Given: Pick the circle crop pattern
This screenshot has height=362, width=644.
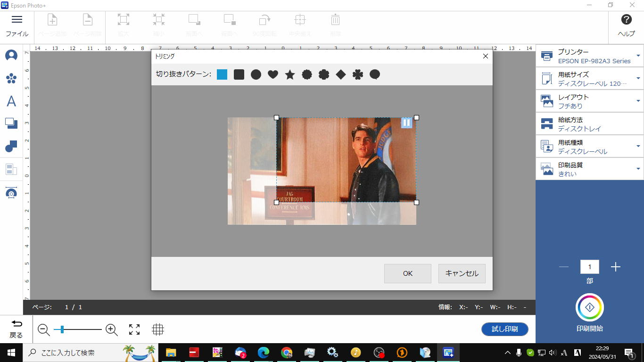Looking at the screenshot, I should pos(256,74).
